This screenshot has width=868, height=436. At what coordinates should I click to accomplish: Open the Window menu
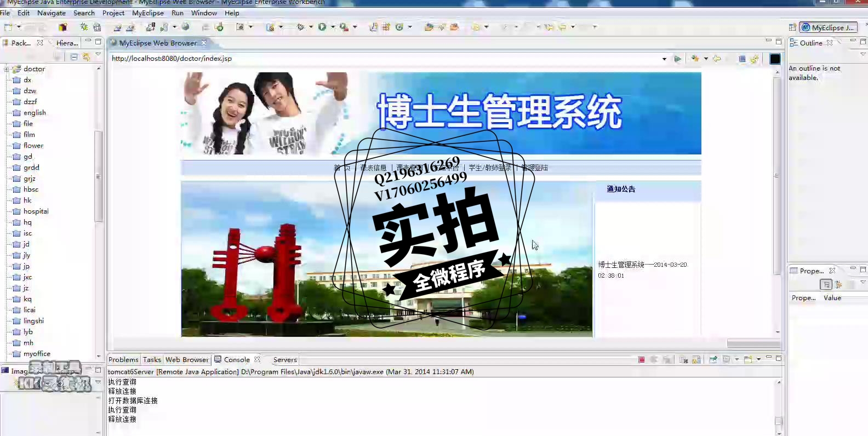[x=204, y=13]
